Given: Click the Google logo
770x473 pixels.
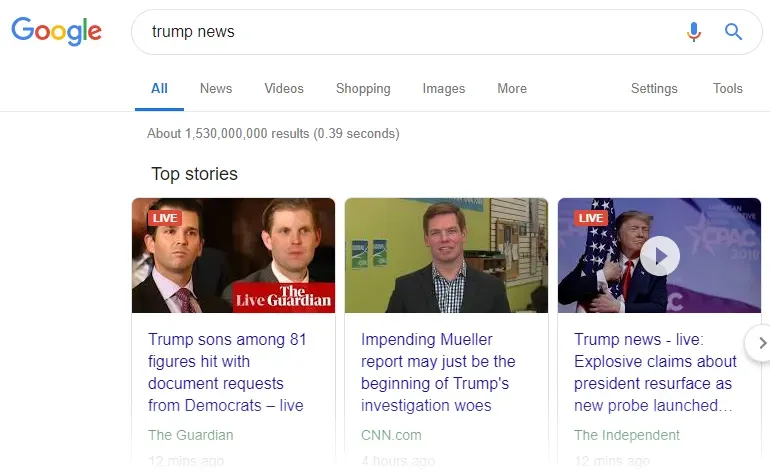Looking at the screenshot, I should [x=56, y=31].
